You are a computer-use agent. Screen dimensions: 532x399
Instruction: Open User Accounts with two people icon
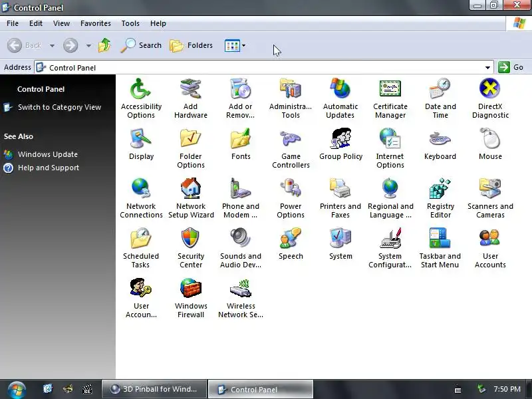tap(490, 248)
